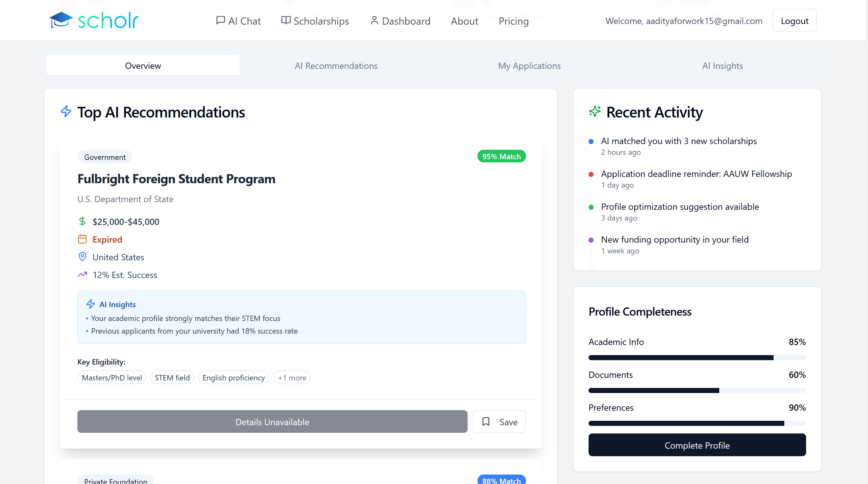The width and height of the screenshot is (868, 484).
Task: Click the lightning bolt beside Top AI Recommendations
Action: tap(66, 112)
